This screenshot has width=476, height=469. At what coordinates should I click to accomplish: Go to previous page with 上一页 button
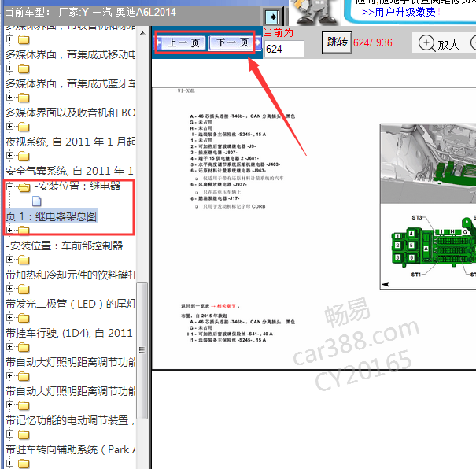[183, 42]
